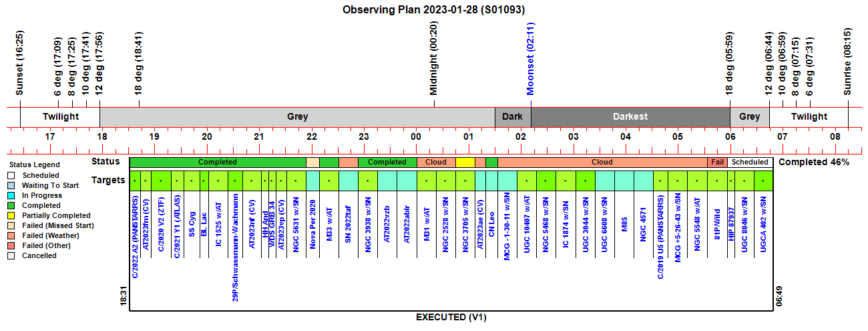This screenshot has height=331, width=868.
Task: Select target C/2021 Y1 (ATLAS)
Action: point(176,227)
